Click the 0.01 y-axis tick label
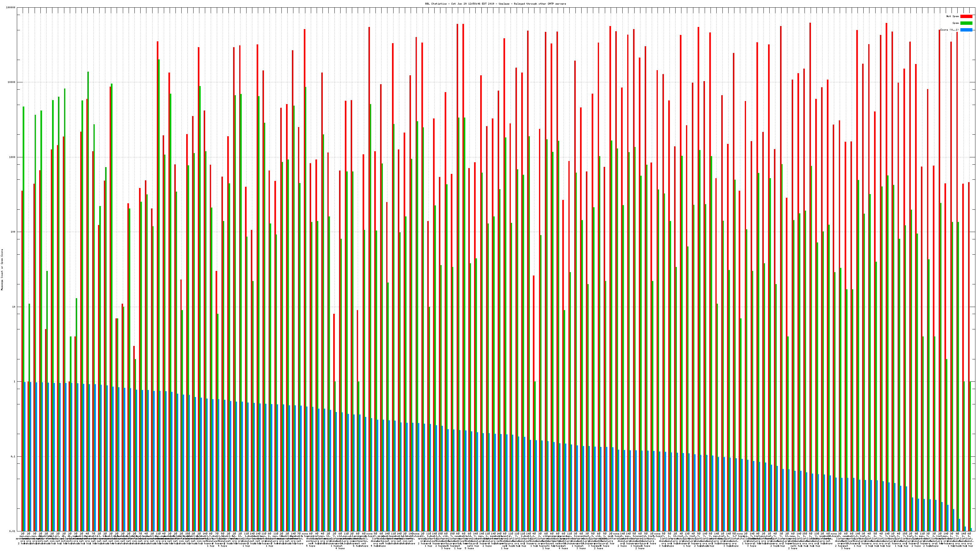Viewport: 980px width, 551px height. click(x=12, y=531)
